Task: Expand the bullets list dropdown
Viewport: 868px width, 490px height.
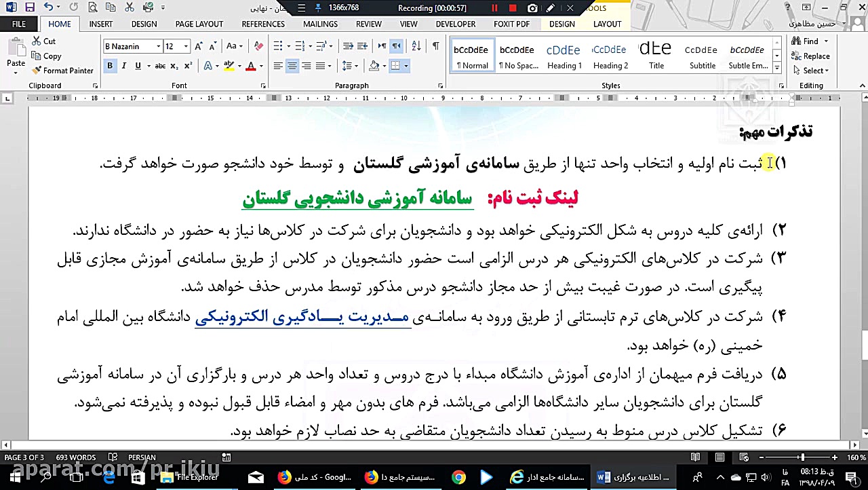Action: tap(289, 46)
